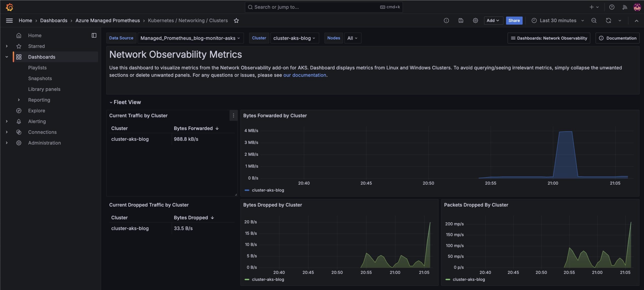
Task: Open the Cluster variable dropdown
Action: pyautogui.click(x=294, y=38)
